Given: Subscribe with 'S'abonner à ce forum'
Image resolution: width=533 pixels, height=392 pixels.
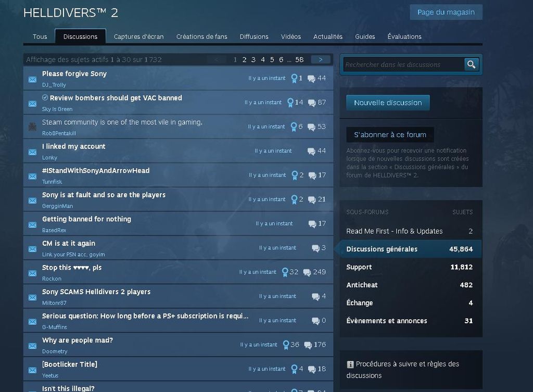Looking at the screenshot, I should coord(390,135).
